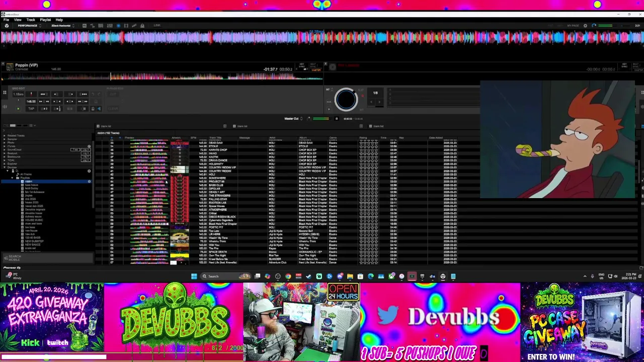Toggle the mixer panel icon in toolbar
Viewport: 644px width, 362px height.
[x=110, y=26]
